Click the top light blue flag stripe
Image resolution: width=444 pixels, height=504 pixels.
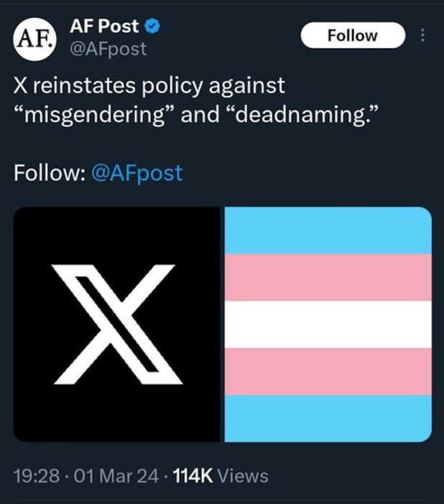point(328,230)
